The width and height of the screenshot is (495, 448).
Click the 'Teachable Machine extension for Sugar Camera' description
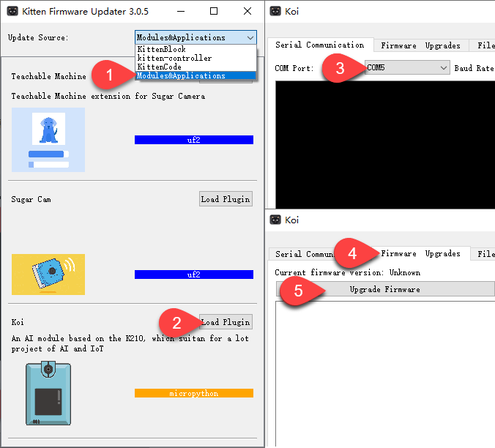[108, 96]
